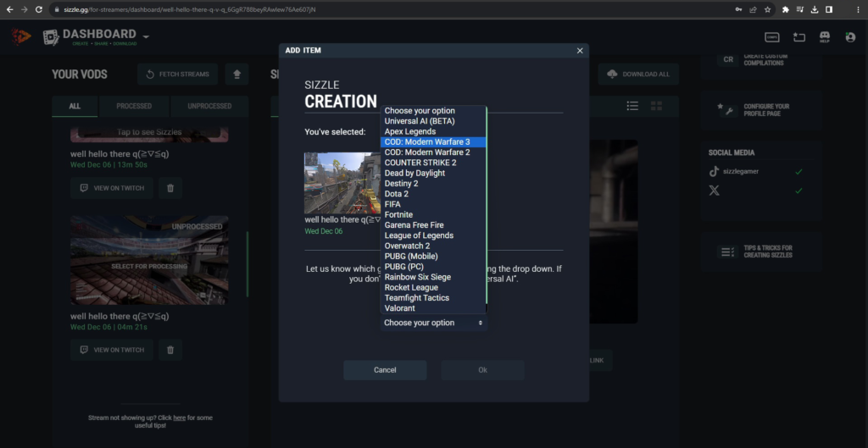
Task: Open the user profile avatar icon
Action: point(850,37)
